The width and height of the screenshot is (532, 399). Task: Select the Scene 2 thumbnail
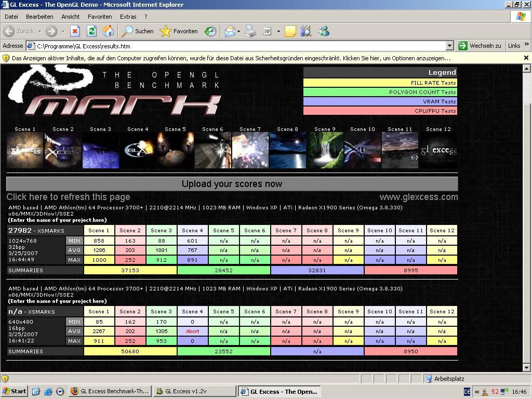[63, 150]
